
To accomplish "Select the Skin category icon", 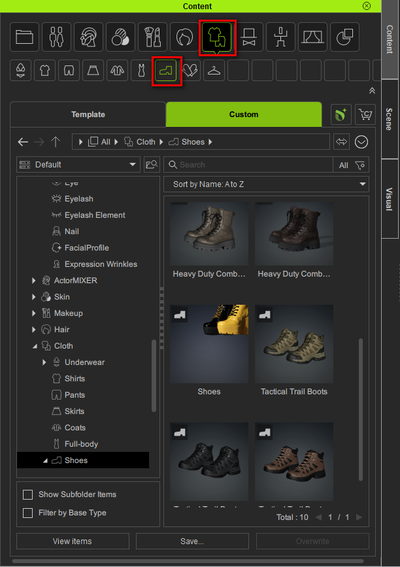I will click(120, 37).
